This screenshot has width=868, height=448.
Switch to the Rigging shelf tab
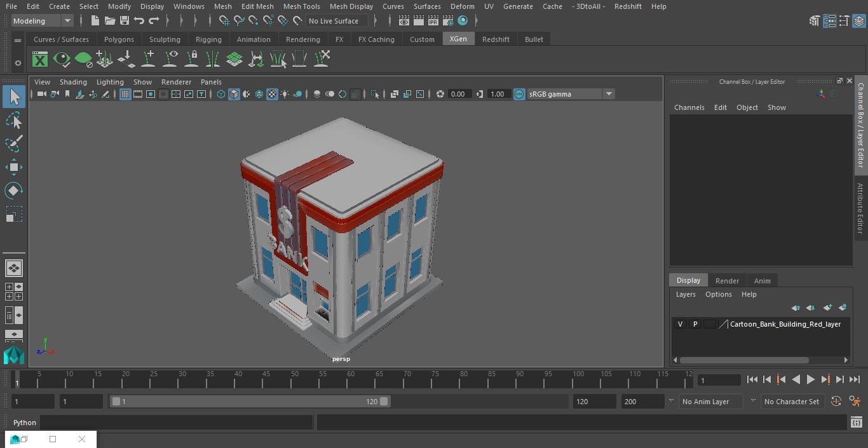point(208,39)
